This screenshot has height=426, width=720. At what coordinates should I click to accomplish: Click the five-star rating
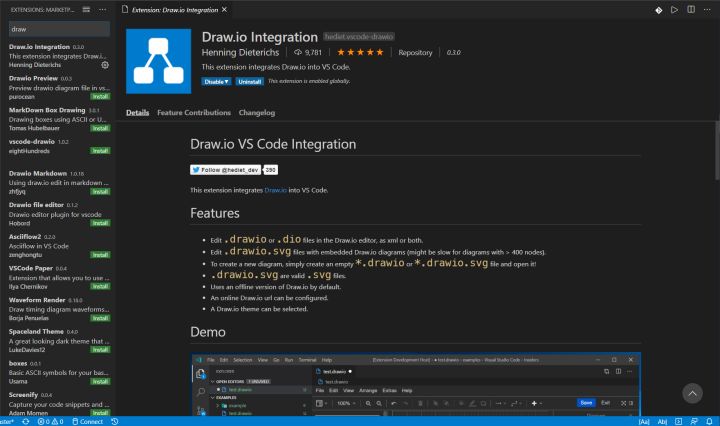(360, 52)
